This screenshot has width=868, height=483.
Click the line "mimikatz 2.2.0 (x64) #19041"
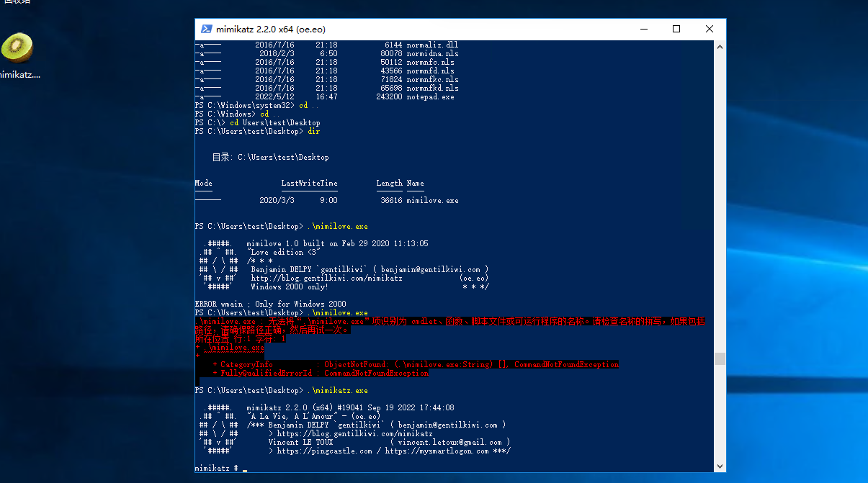coord(350,407)
